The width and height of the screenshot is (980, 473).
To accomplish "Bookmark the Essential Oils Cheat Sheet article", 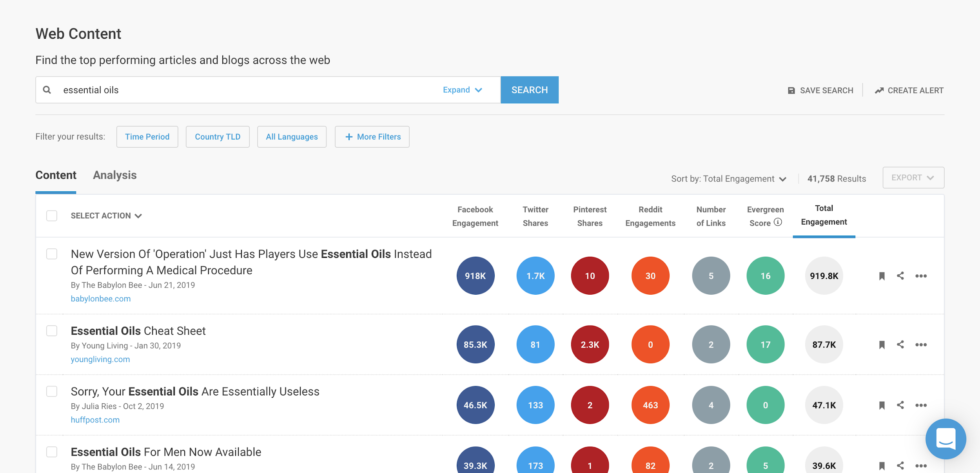I will (882, 345).
